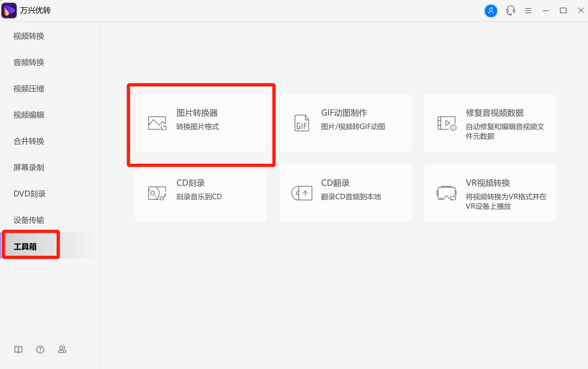Open the 图片转换器 tool
This screenshot has height=369, width=588.
[x=201, y=123]
